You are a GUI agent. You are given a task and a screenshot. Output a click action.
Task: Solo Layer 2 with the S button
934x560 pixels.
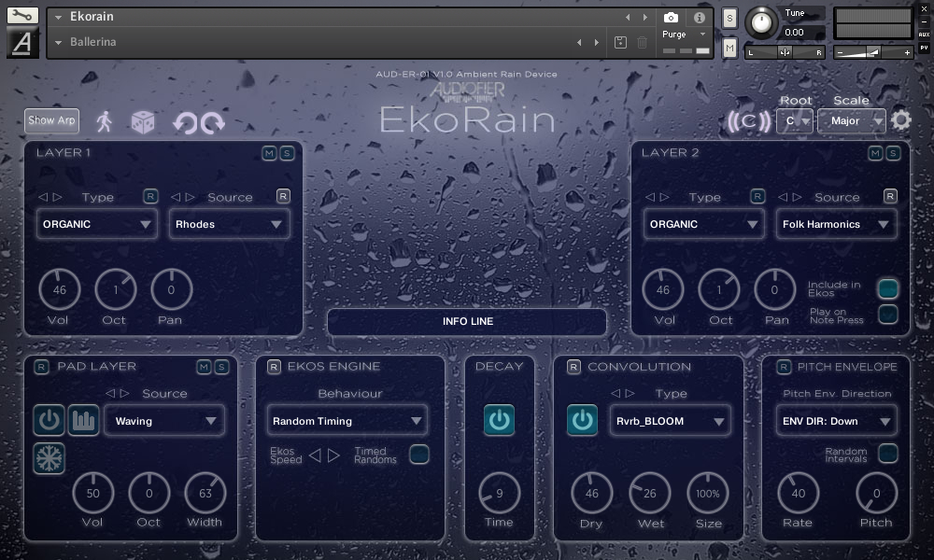coord(893,154)
